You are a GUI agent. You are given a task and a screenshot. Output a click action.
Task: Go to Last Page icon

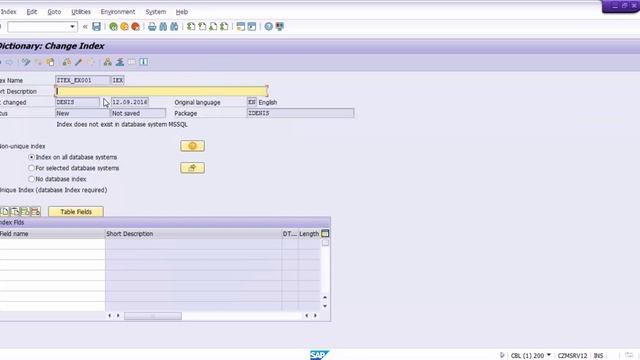224,27
